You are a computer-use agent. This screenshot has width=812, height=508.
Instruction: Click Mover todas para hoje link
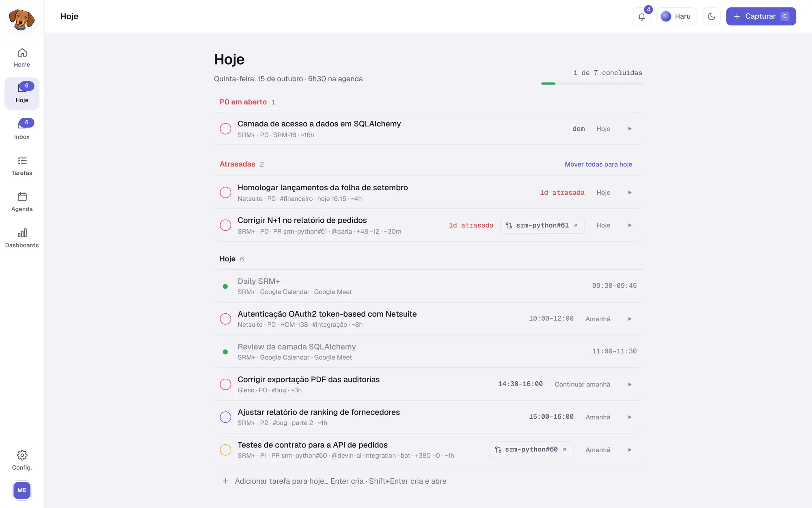tap(598, 164)
